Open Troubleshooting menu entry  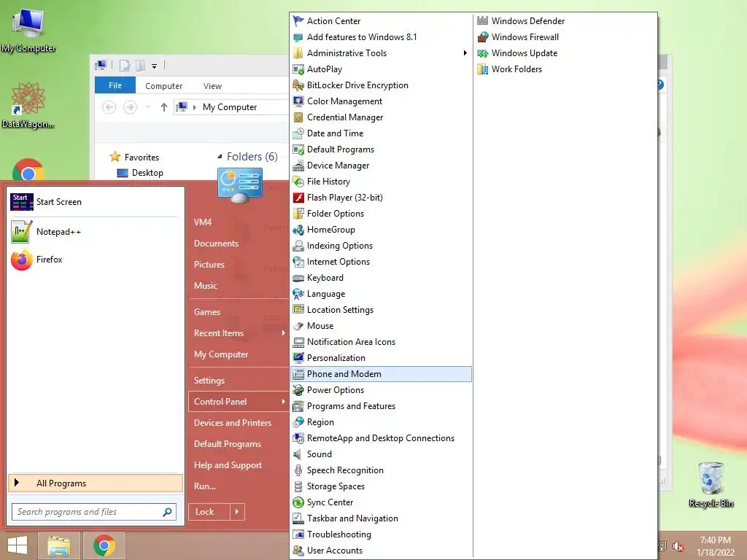point(381,534)
